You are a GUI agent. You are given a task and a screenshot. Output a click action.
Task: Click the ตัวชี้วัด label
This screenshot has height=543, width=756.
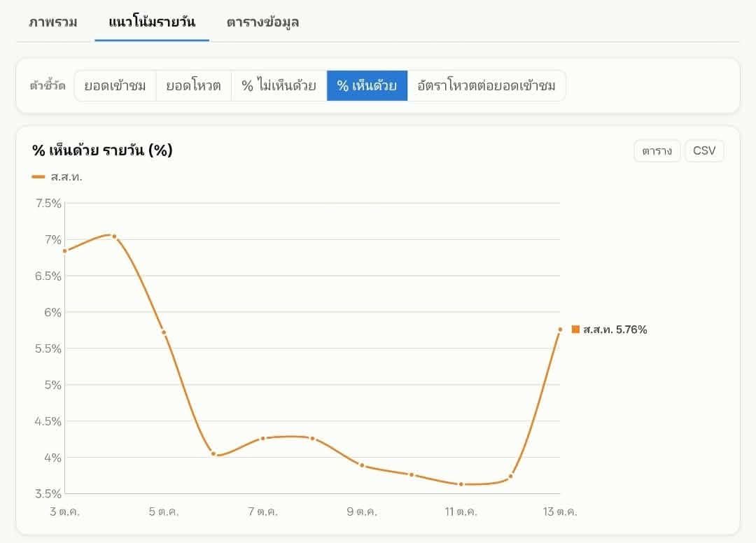click(48, 86)
